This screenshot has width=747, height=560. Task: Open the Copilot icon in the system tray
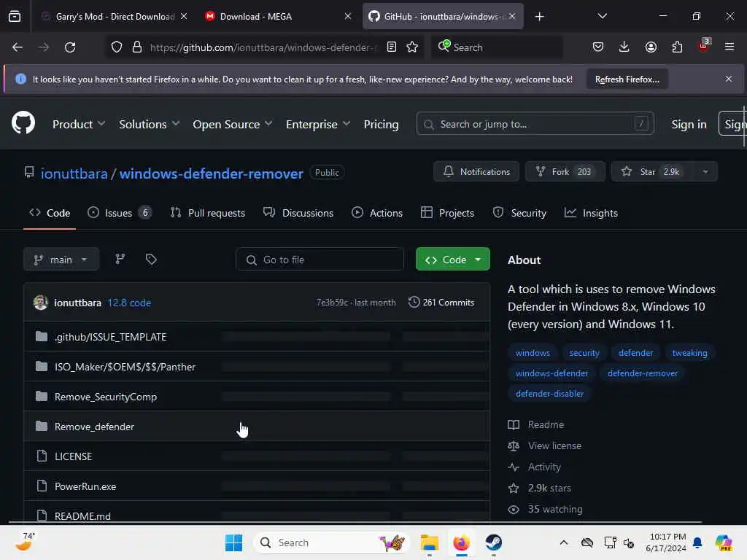click(x=723, y=542)
